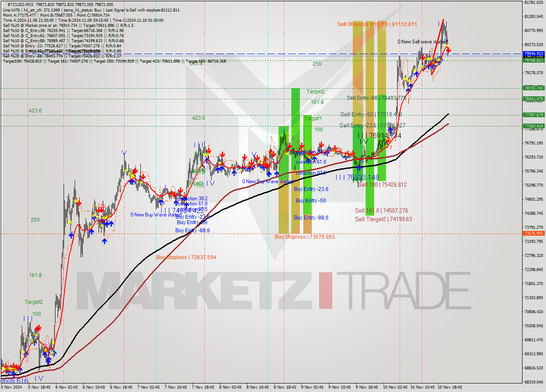Click the '10 Nov 18:45' time axis label
546x392 pixels.
[450, 388]
